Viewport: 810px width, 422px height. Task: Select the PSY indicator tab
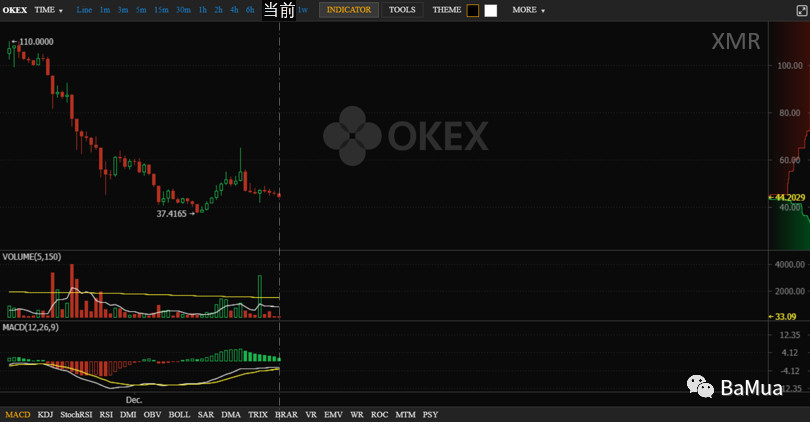430,414
